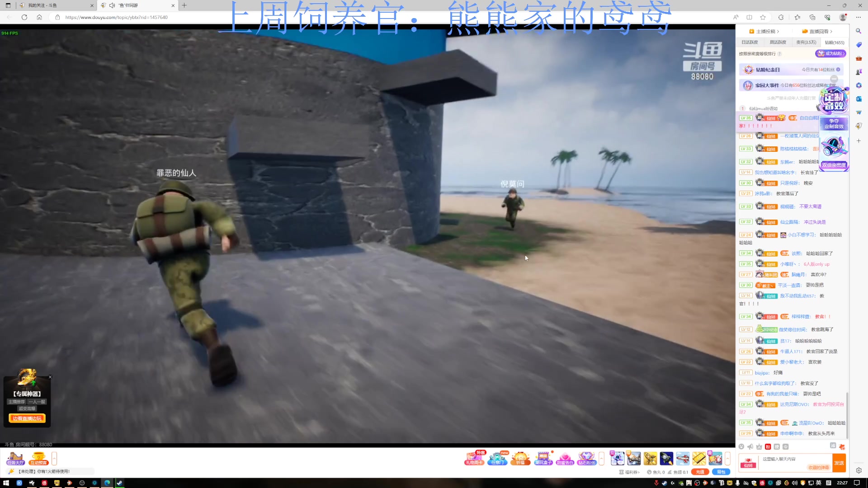
Task: Expand 主播投稿 chevron link
Action: [x=764, y=31]
